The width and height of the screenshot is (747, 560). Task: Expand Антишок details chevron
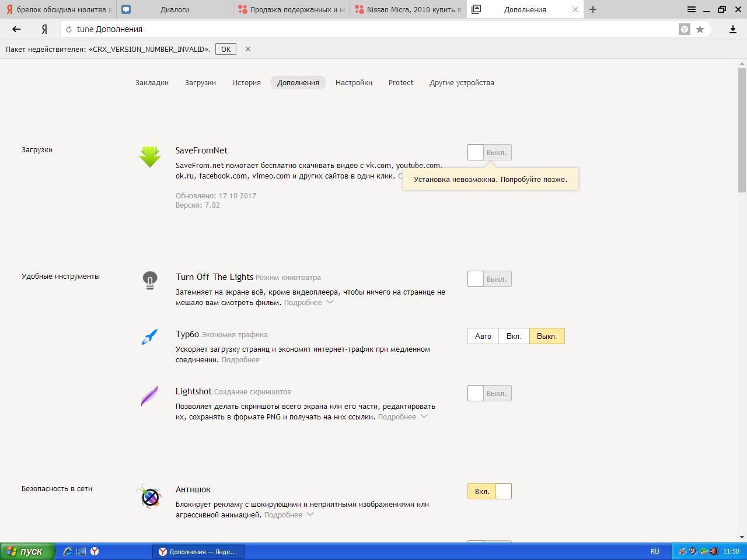coord(310,514)
